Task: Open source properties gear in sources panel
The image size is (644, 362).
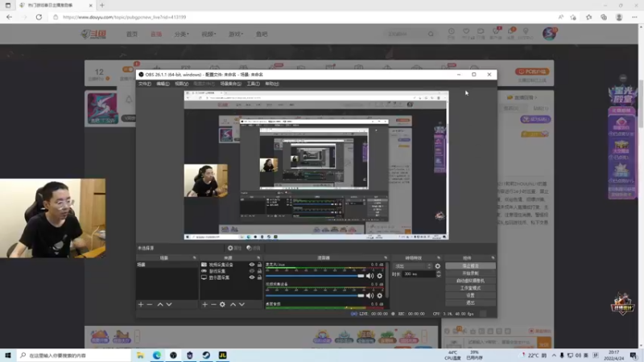Action: [222, 305]
